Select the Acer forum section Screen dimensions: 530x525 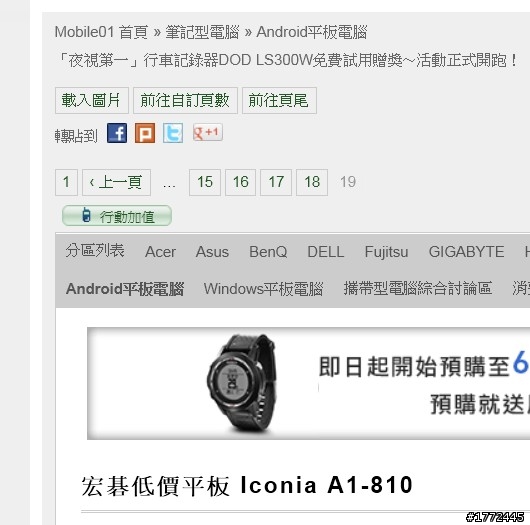point(160,252)
